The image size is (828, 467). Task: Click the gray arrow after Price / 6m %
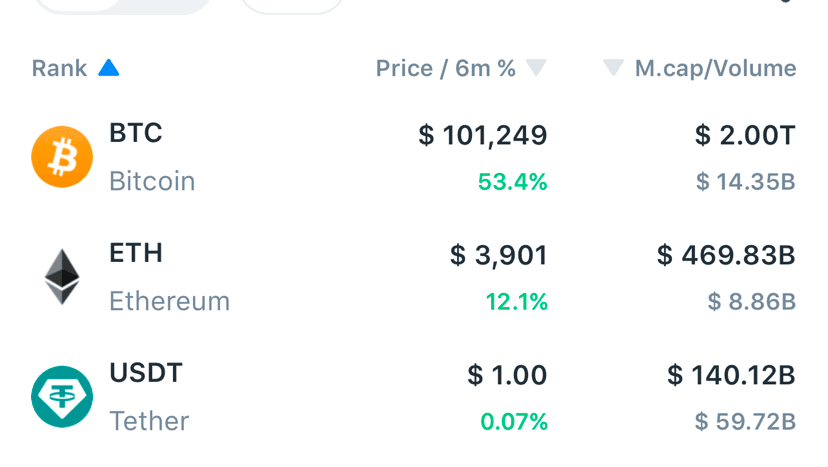[536, 68]
